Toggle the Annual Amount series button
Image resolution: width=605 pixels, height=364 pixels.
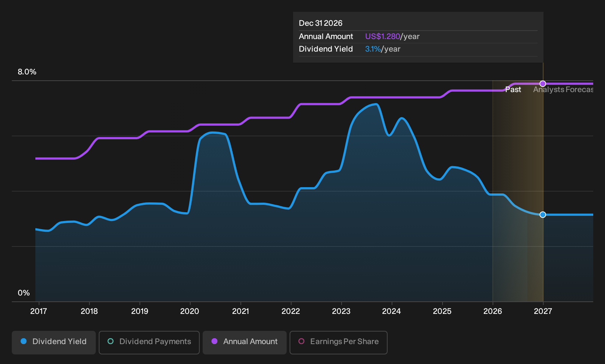pyautogui.click(x=245, y=342)
